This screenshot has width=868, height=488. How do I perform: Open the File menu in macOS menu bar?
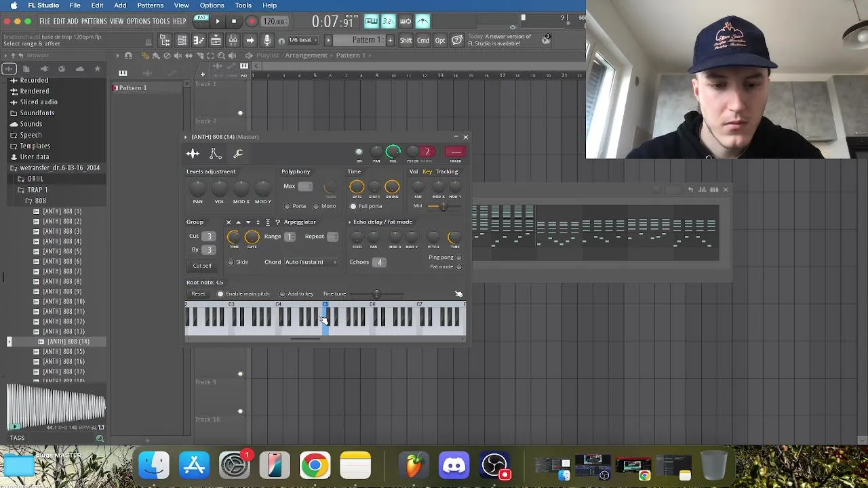(75, 5)
